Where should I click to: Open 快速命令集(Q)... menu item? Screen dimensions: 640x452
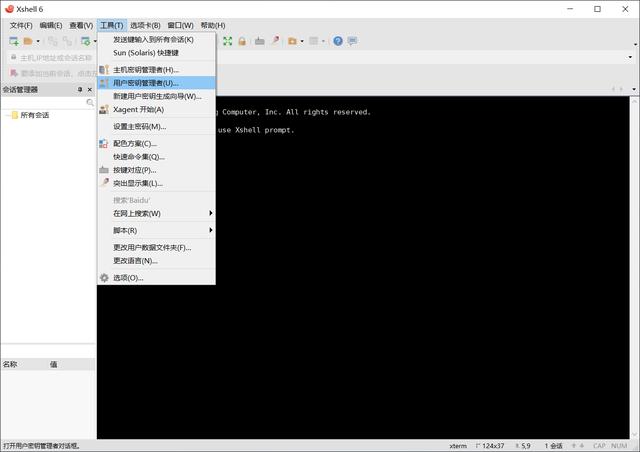coord(156,157)
